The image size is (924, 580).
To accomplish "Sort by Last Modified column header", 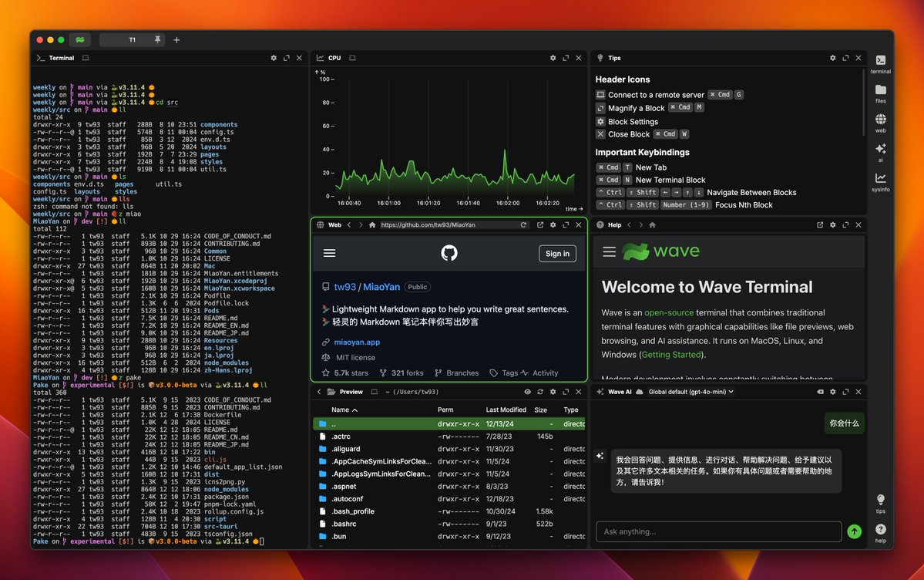I will pyautogui.click(x=506, y=410).
